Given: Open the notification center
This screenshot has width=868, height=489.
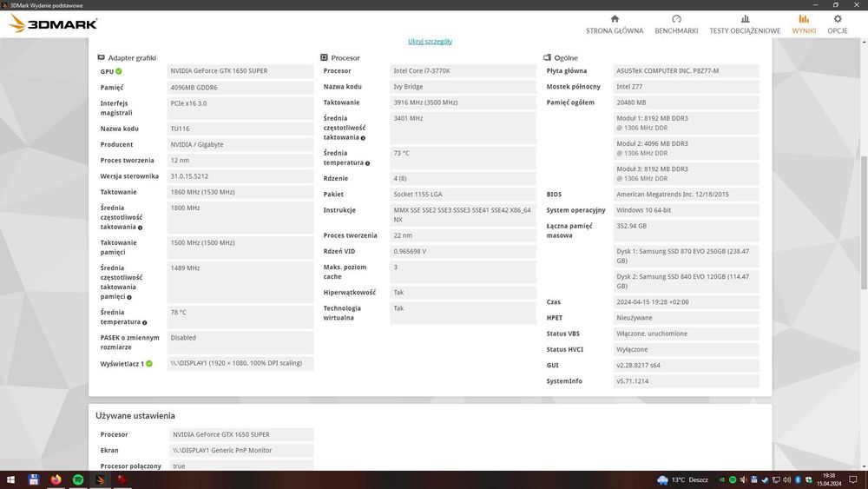Looking at the screenshot, I should pyautogui.click(x=853, y=479).
